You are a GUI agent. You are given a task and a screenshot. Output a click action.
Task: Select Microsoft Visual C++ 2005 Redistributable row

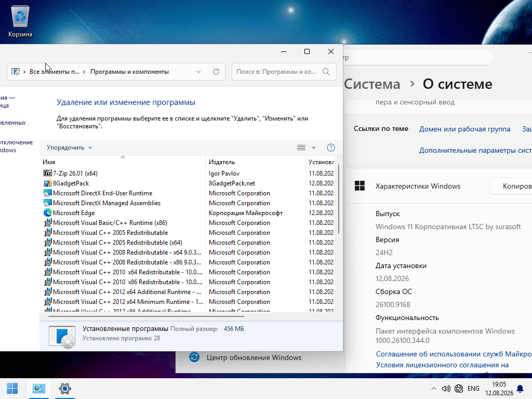tap(188, 232)
